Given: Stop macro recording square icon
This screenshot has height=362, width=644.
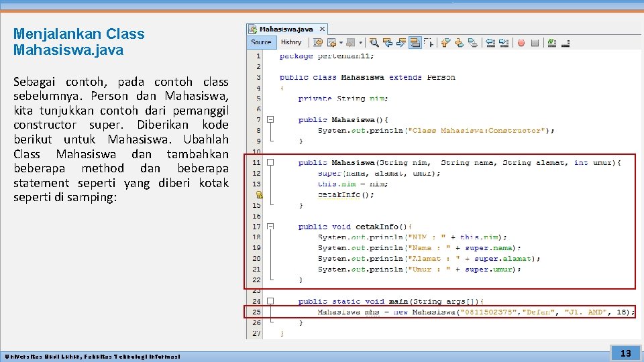Looking at the screenshot, I should tap(535, 43).
